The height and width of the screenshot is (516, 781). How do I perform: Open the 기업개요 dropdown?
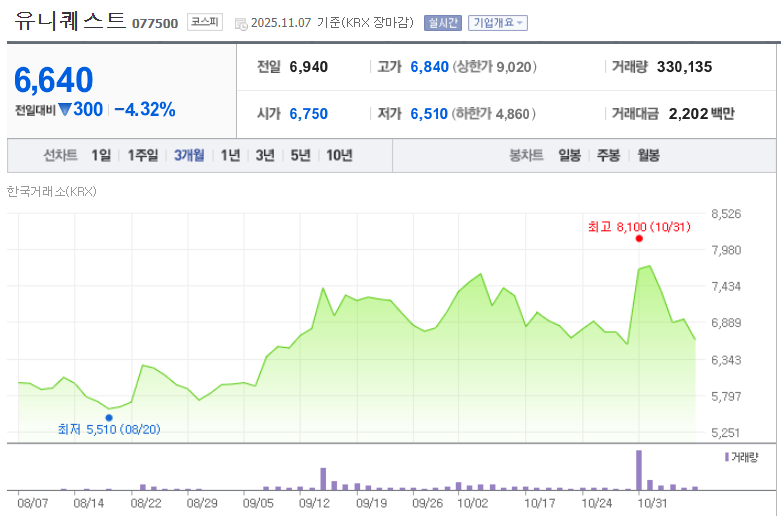(498, 23)
